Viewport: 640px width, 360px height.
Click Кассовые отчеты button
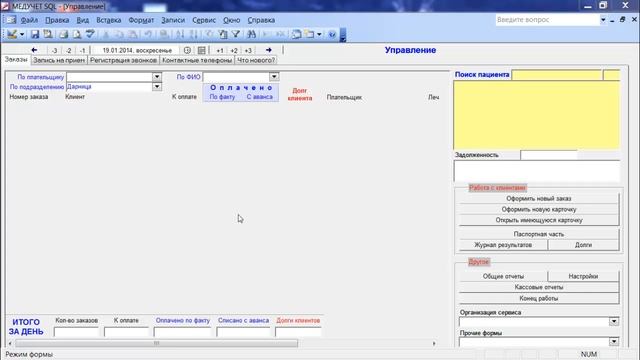pos(538,287)
